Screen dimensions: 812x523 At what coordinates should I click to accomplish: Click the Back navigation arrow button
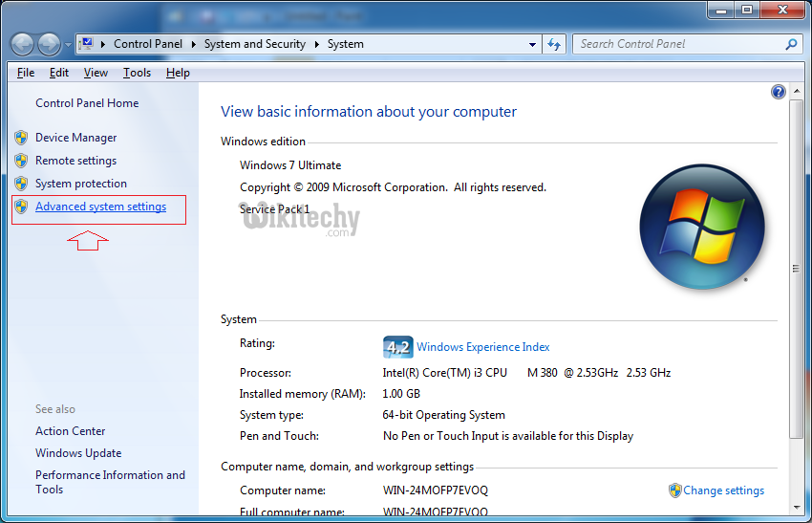[23, 44]
